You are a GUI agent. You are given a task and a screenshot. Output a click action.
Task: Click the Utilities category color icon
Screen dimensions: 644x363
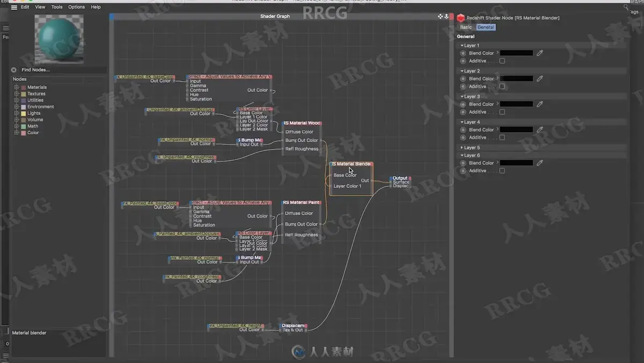(24, 100)
